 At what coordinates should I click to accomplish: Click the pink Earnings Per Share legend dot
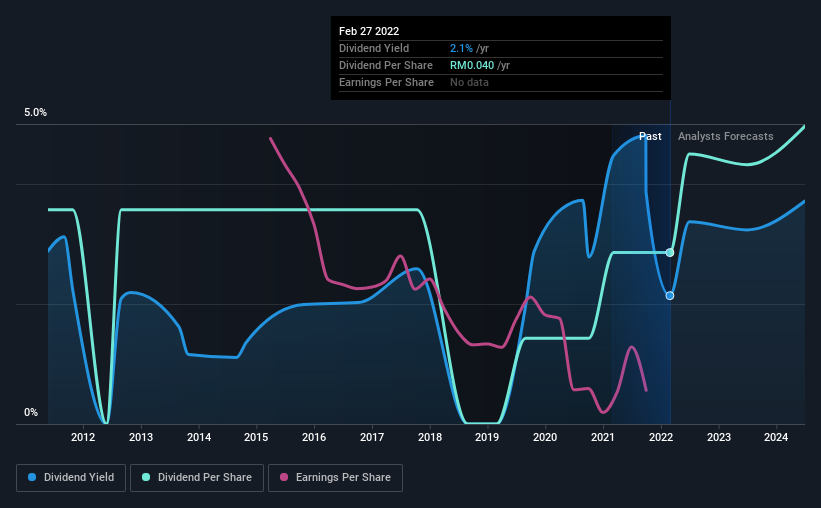[x=285, y=478]
